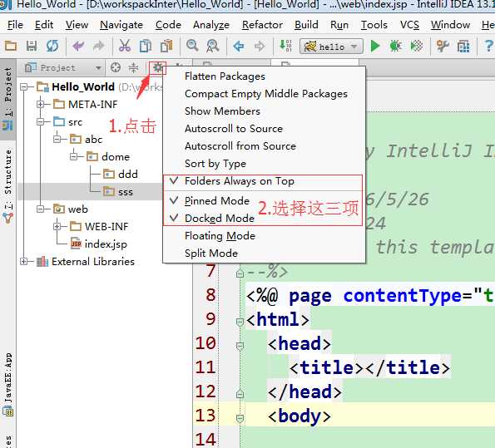Click Scroll from Source target icon
The height and width of the screenshot is (448, 495).
116,67
